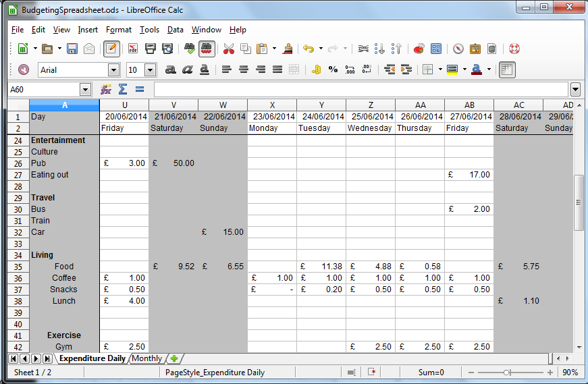The image size is (588, 384).
Task: Click the Cut scissors icon
Action: [228, 49]
